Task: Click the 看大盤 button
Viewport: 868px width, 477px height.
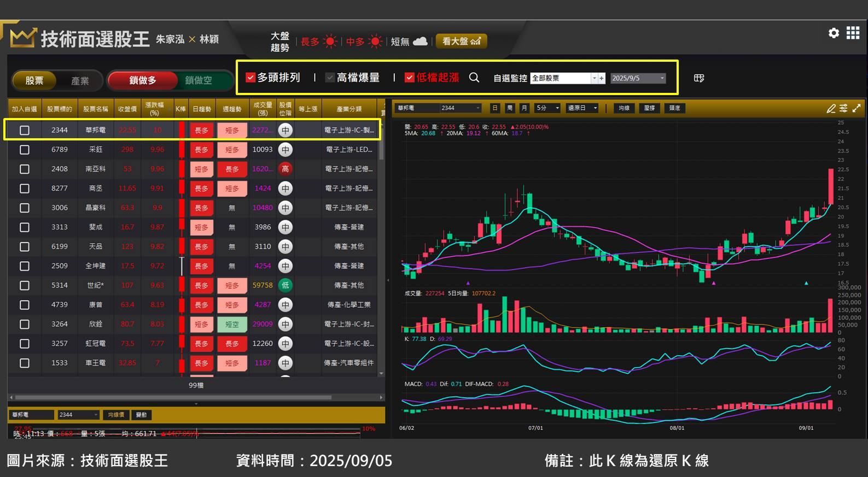Action: [461, 41]
